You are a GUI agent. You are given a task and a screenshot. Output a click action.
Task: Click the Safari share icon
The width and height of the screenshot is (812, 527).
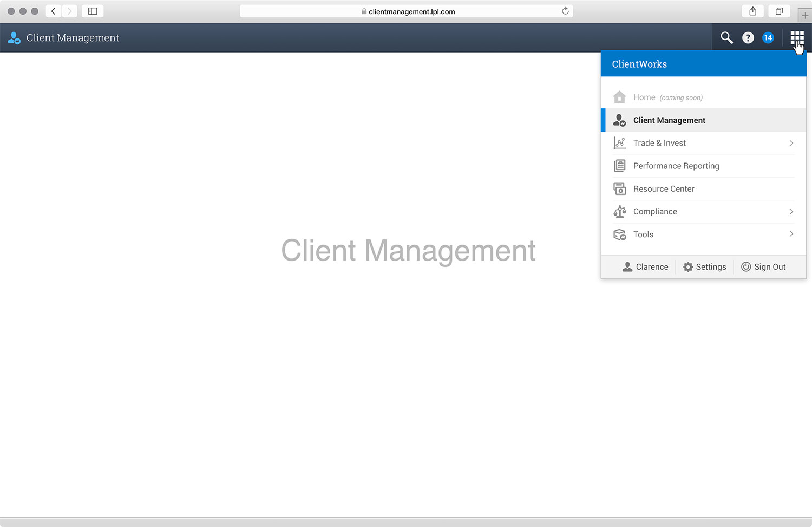752,11
